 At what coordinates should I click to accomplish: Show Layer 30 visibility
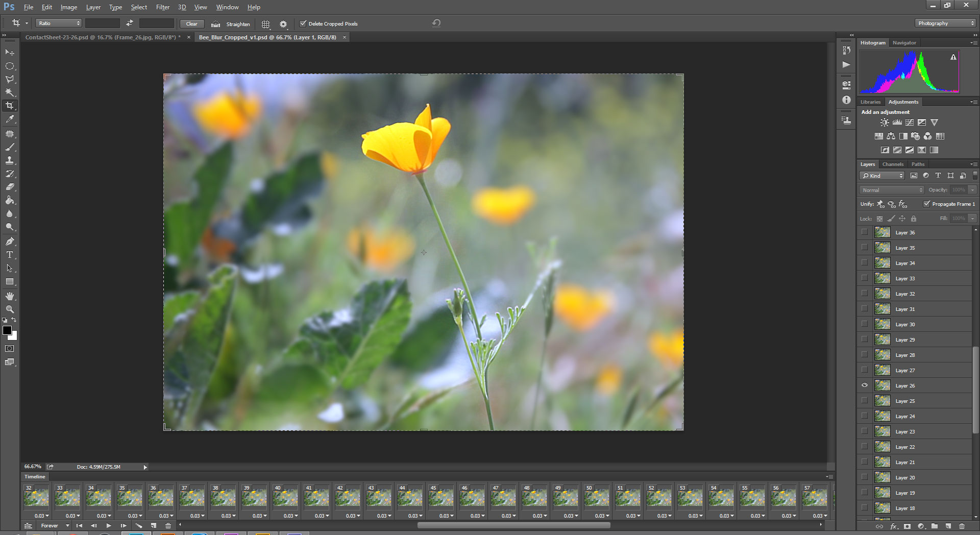coord(865,324)
